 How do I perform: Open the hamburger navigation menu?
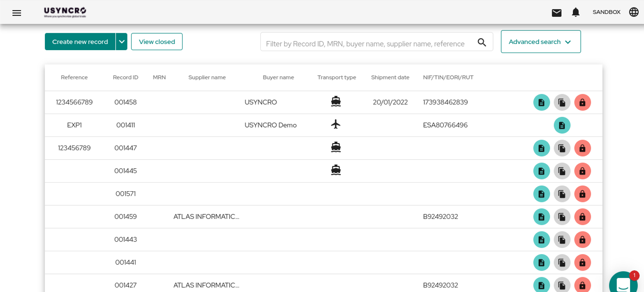click(x=16, y=13)
